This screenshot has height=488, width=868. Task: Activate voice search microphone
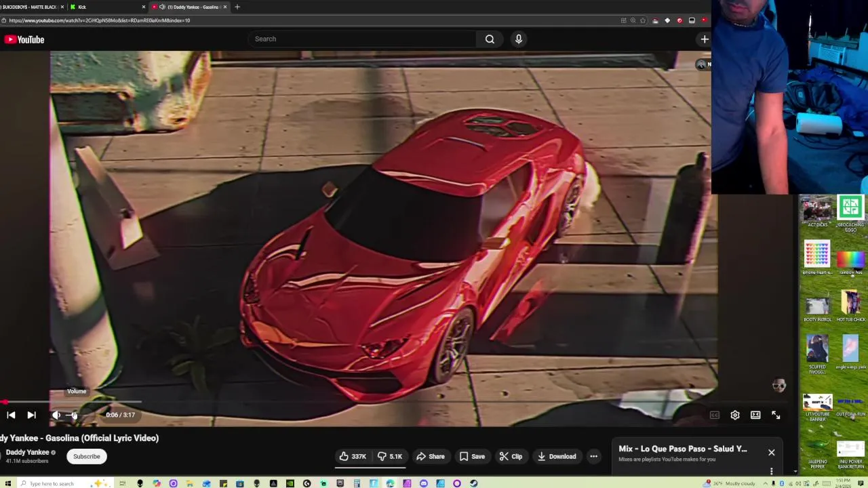pyautogui.click(x=519, y=39)
